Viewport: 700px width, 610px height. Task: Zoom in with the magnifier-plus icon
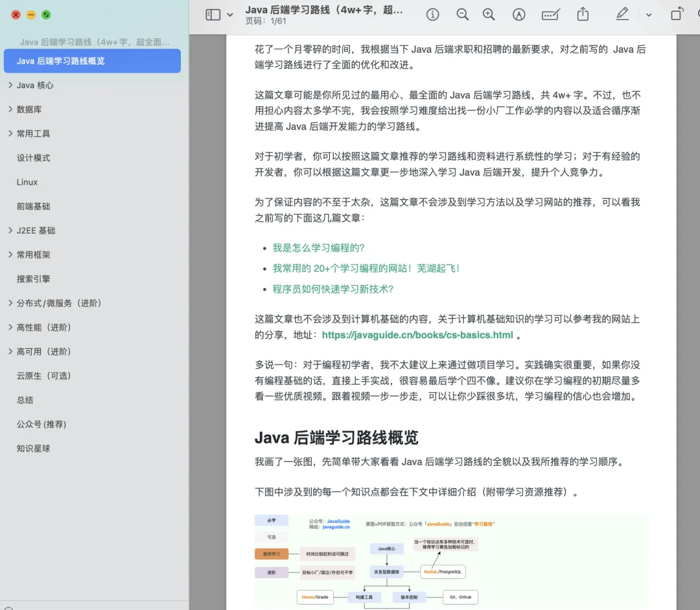tap(489, 14)
